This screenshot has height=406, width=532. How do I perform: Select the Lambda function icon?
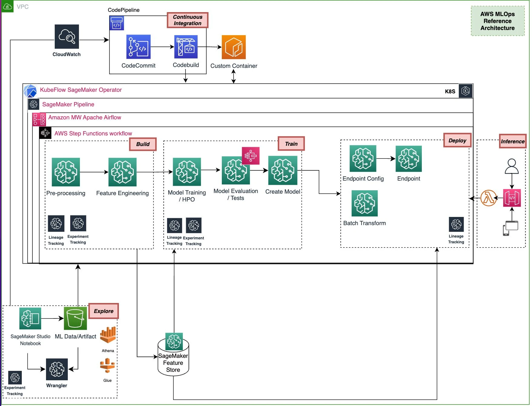coord(489,198)
